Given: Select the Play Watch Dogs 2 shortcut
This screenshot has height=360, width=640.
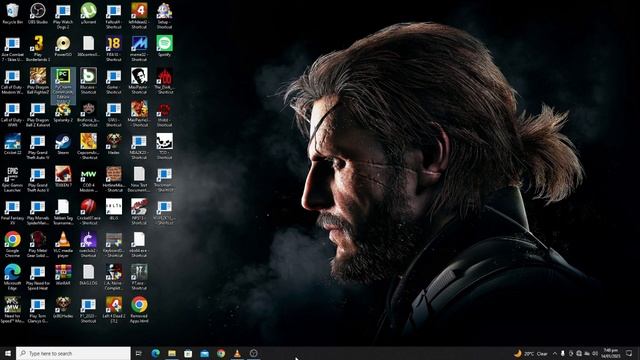Looking at the screenshot, I should [x=63, y=16].
